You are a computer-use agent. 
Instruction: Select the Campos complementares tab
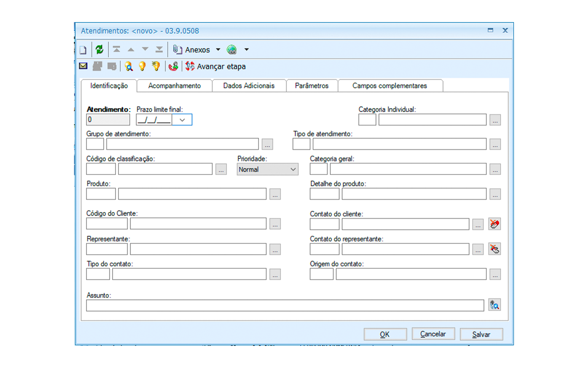click(390, 86)
